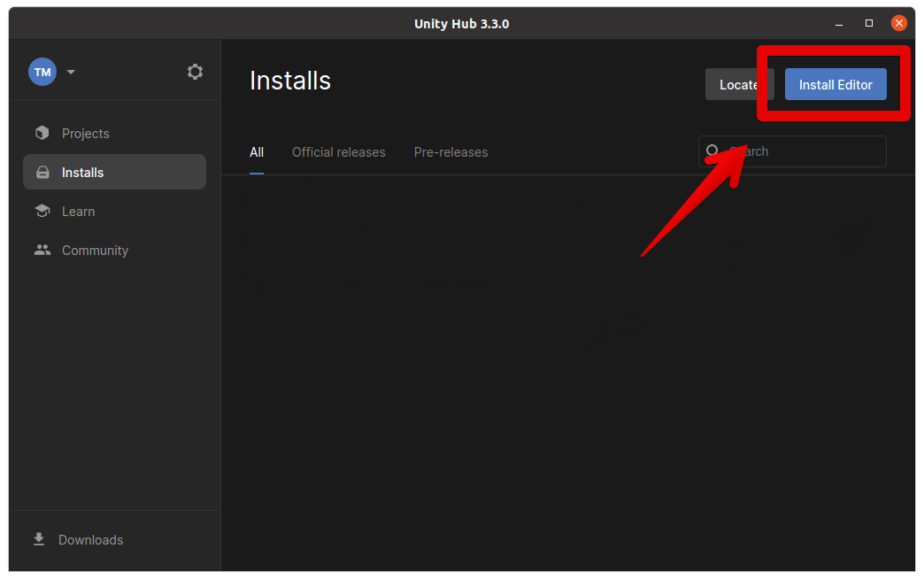Image resolution: width=924 pixels, height=580 pixels.
Task: Focus the Search installs field
Action: 792,151
